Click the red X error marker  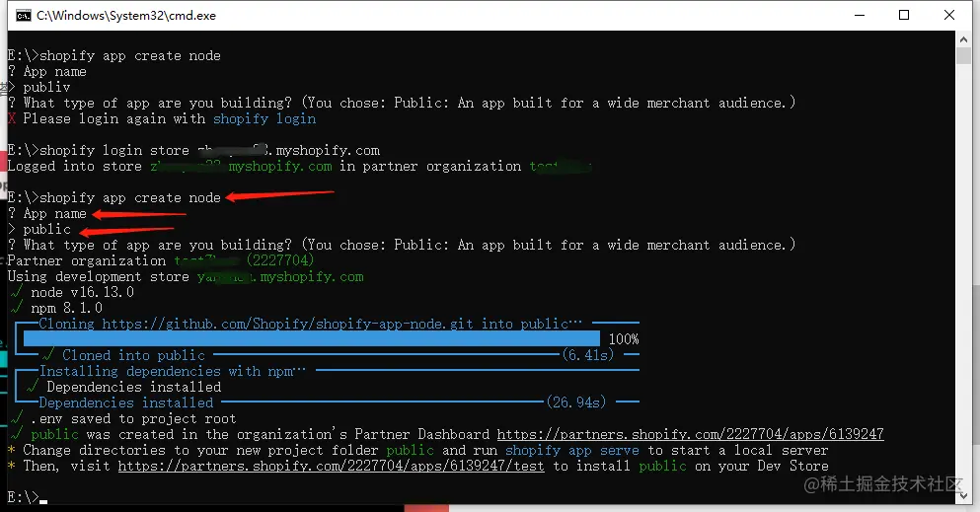tap(12, 118)
